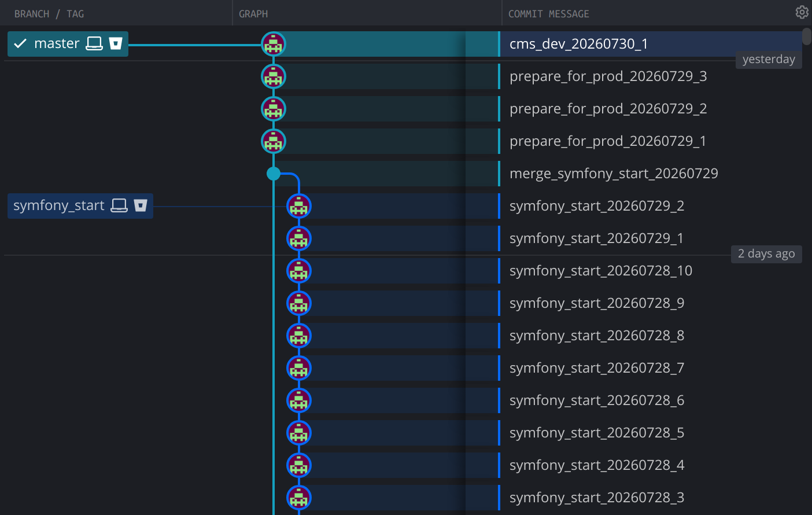
Task: Click the avatar node of symfony_start_20260728_6
Action: (299, 400)
